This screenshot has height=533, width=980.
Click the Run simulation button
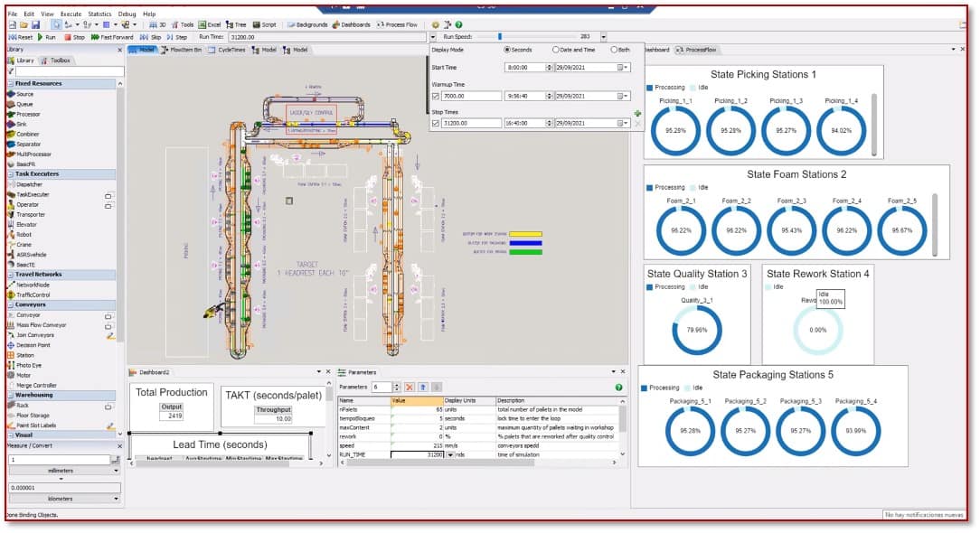46,38
